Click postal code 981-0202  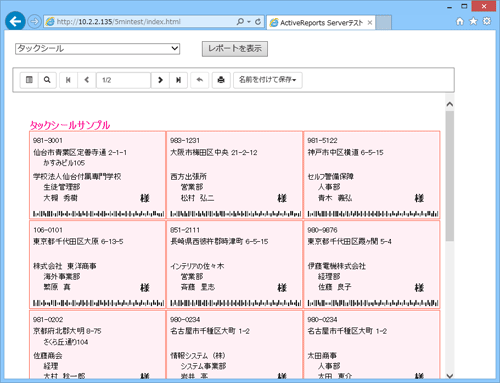(x=48, y=320)
